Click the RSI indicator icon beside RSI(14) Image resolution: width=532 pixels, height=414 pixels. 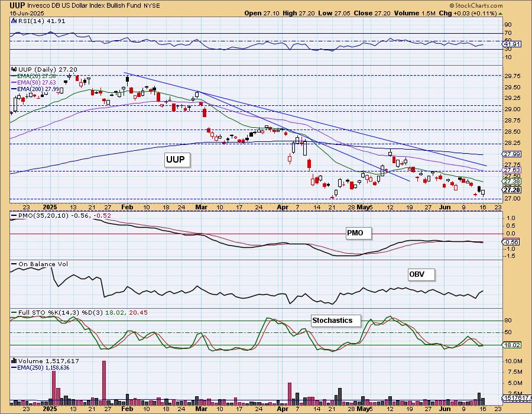click(x=14, y=21)
